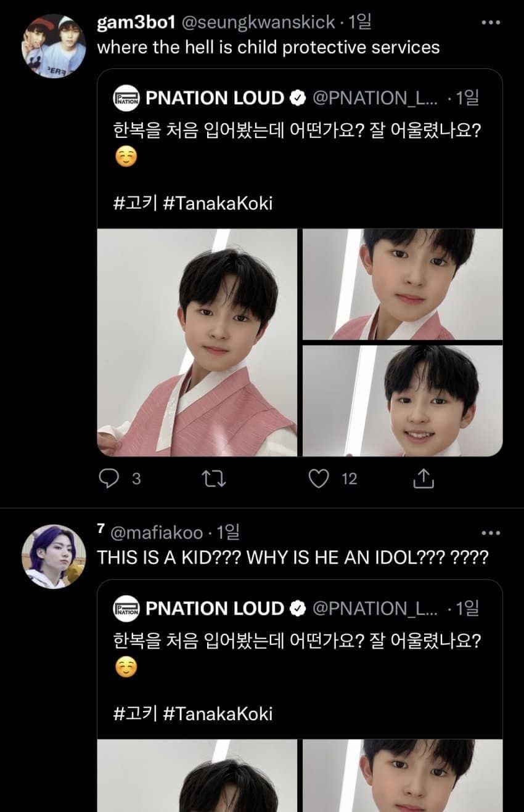Open more options on @mafiakoo's tweet
The width and height of the screenshot is (524, 812).
[490, 533]
